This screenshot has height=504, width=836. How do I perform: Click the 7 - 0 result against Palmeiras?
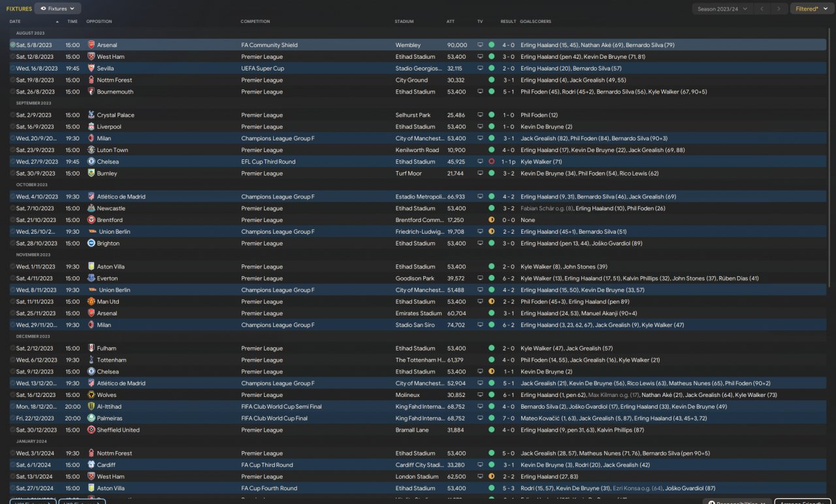pos(508,418)
